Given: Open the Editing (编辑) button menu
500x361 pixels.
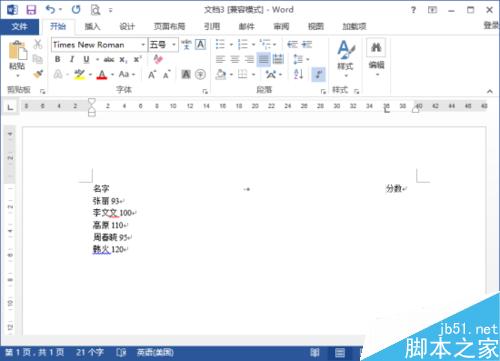Looking at the screenshot, I should [376, 57].
